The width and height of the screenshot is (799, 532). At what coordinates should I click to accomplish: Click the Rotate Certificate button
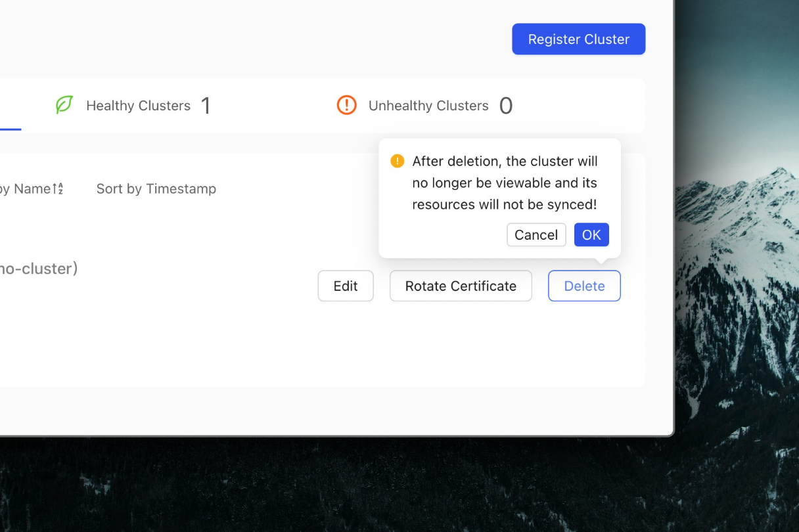(x=461, y=286)
